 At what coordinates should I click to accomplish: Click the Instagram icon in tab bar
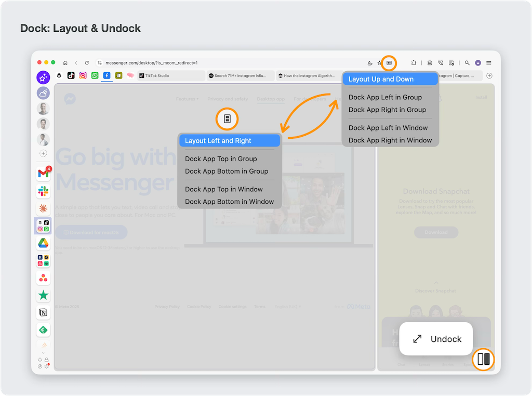tap(83, 75)
